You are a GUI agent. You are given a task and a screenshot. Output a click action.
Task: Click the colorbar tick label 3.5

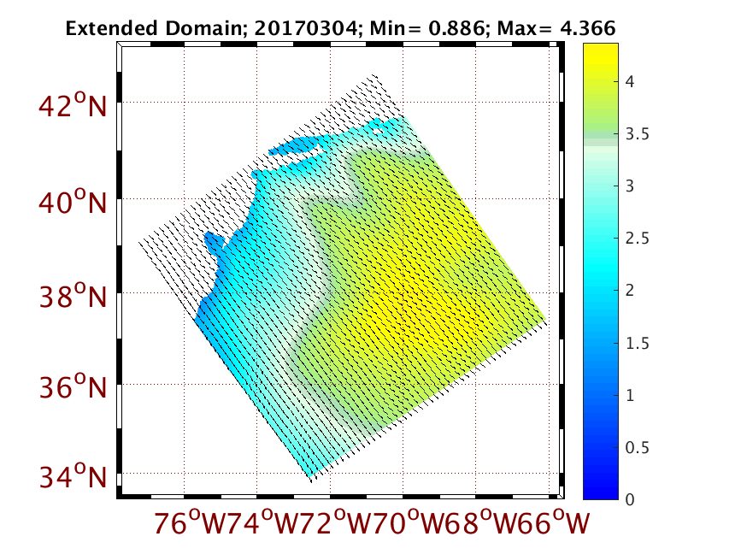tap(637, 134)
